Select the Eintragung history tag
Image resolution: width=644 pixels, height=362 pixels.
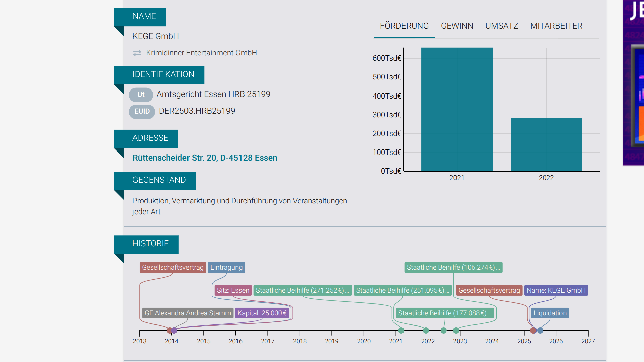(x=226, y=267)
